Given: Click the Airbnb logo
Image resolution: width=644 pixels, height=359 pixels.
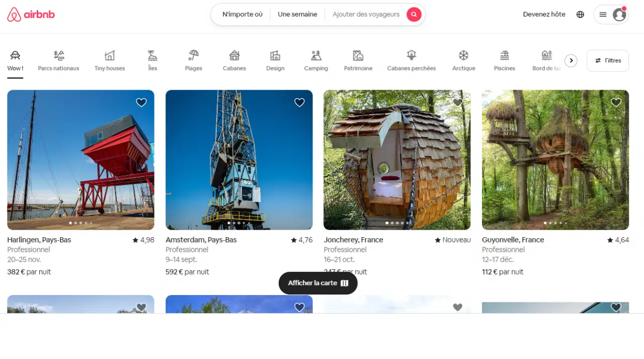Looking at the screenshot, I should coord(31,15).
